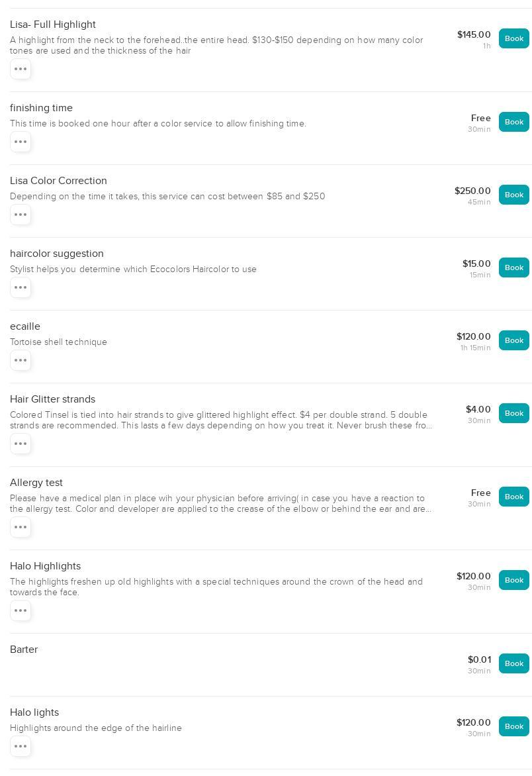
Task: Book the Lisa- Full Highlight service
Action: pos(513,38)
